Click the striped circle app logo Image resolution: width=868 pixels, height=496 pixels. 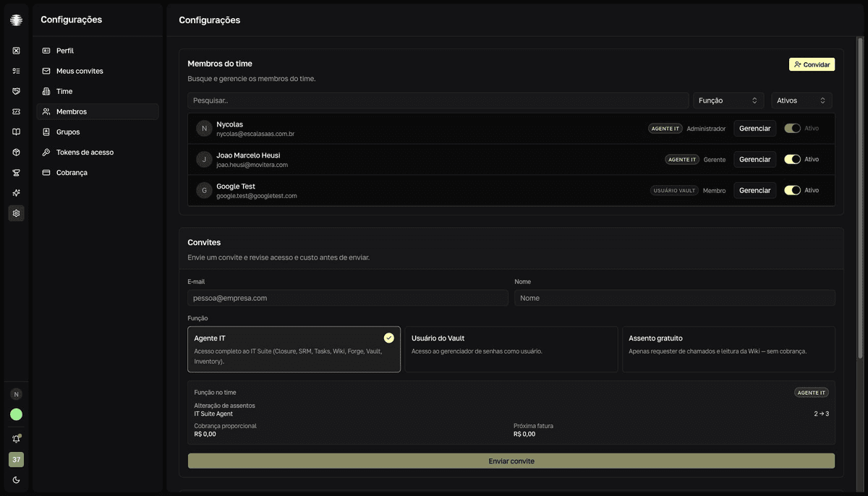point(16,20)
